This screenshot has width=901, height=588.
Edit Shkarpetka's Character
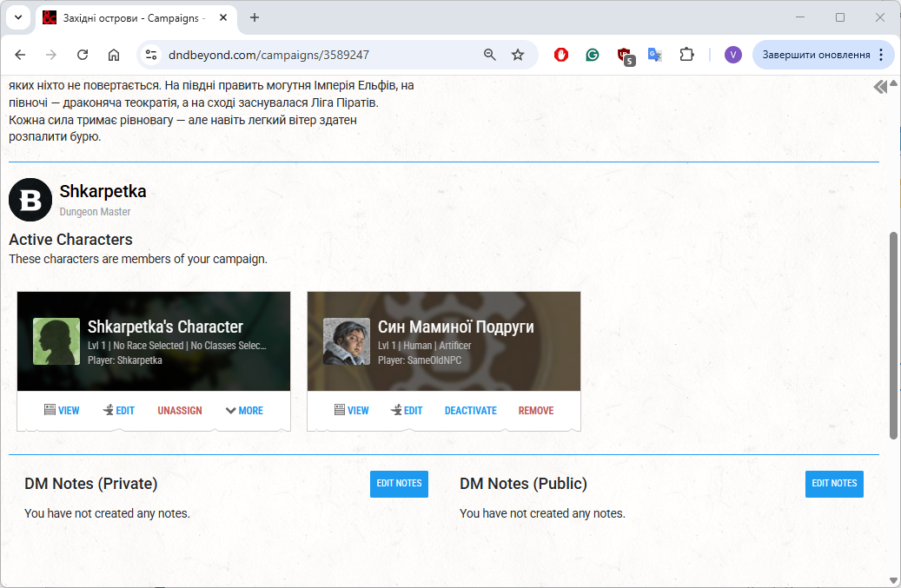(118, 411)
